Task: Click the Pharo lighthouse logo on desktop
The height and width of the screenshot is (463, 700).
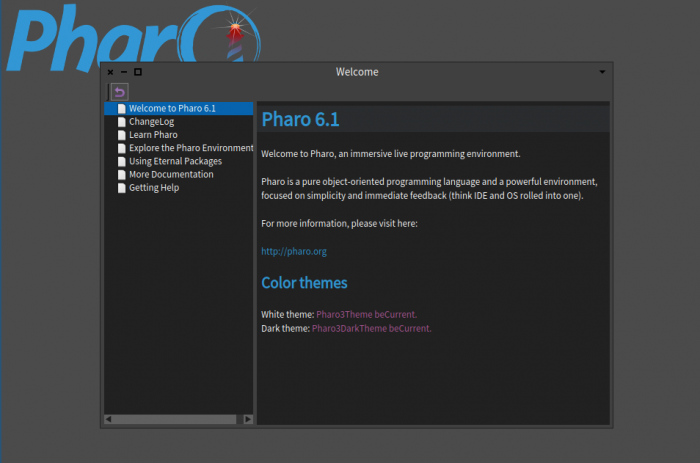Action: point(134,36)
